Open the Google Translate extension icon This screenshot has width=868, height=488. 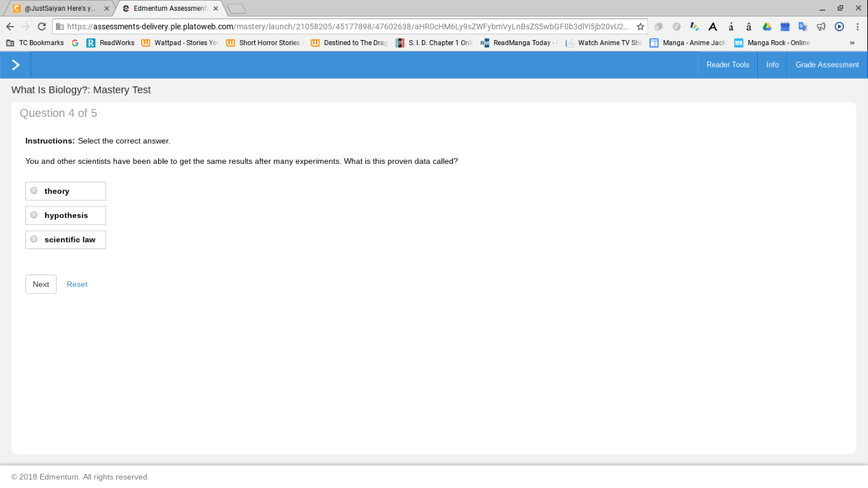pos(803,27)
